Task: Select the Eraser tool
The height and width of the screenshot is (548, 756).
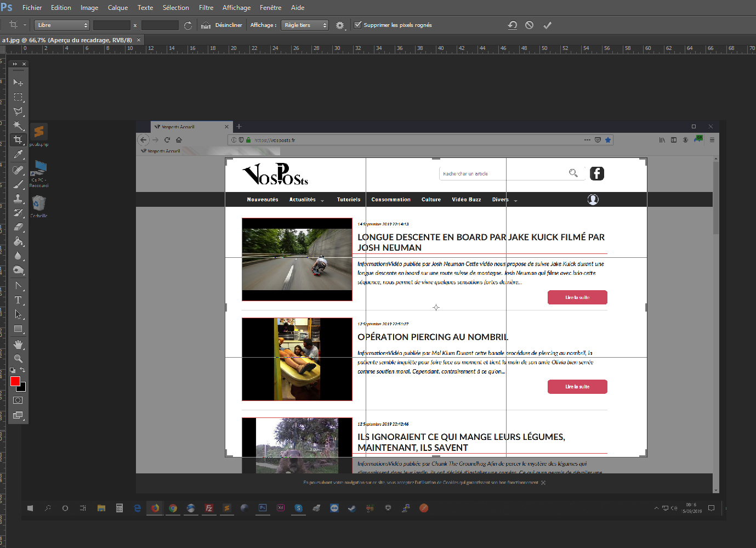Action: 18,227
